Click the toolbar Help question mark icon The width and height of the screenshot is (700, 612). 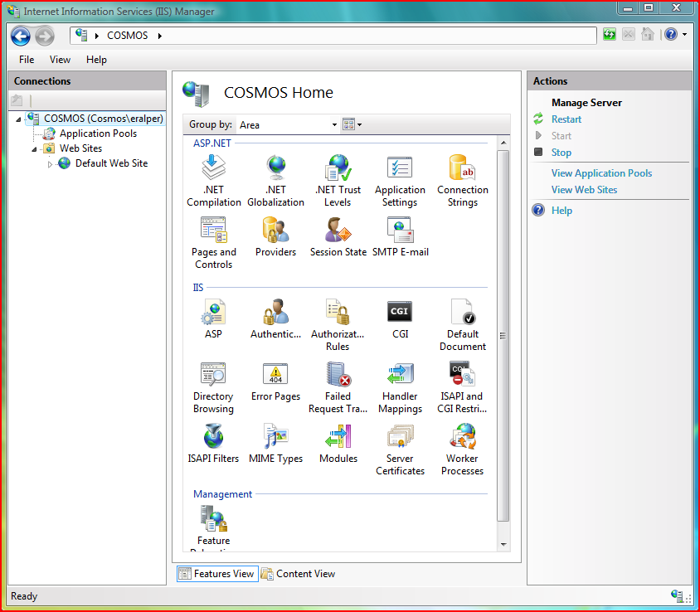pos(670,34)
